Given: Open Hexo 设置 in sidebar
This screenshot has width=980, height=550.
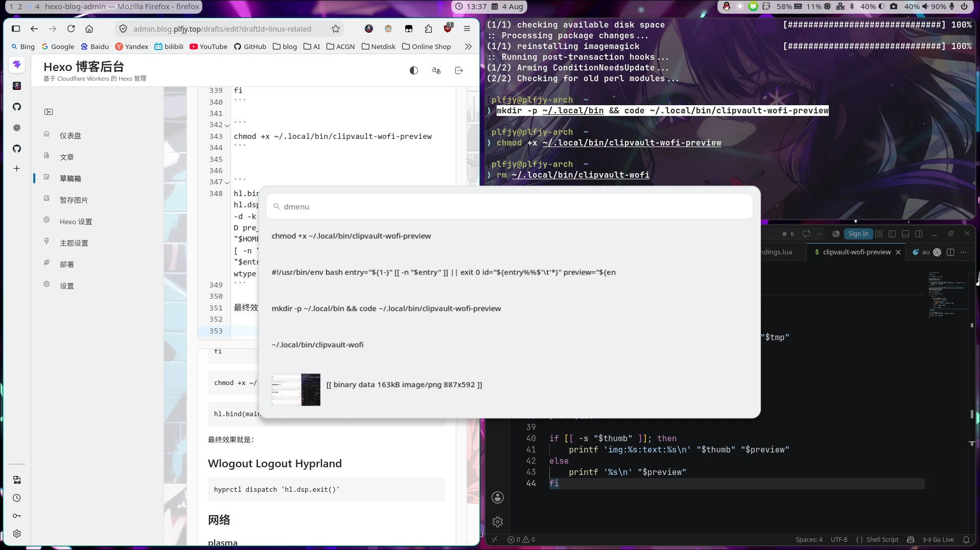Looking at the screenshot, I should (76, 221).
